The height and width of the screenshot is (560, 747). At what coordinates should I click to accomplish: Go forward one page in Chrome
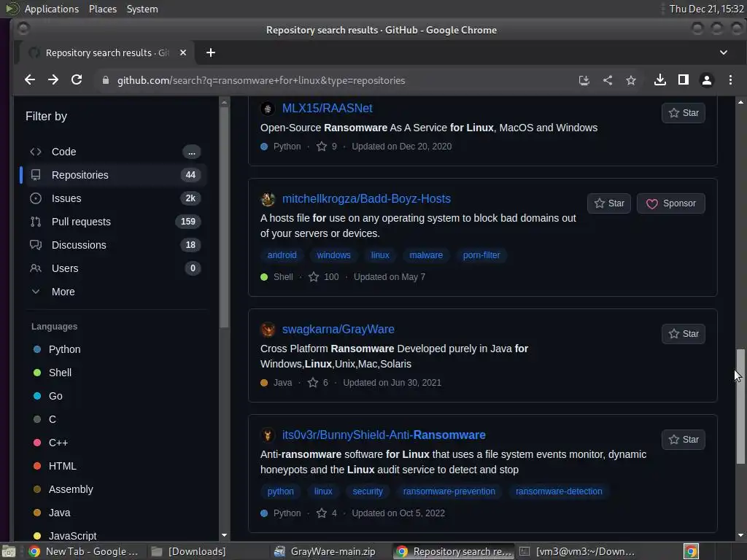[x=53, y=80]
